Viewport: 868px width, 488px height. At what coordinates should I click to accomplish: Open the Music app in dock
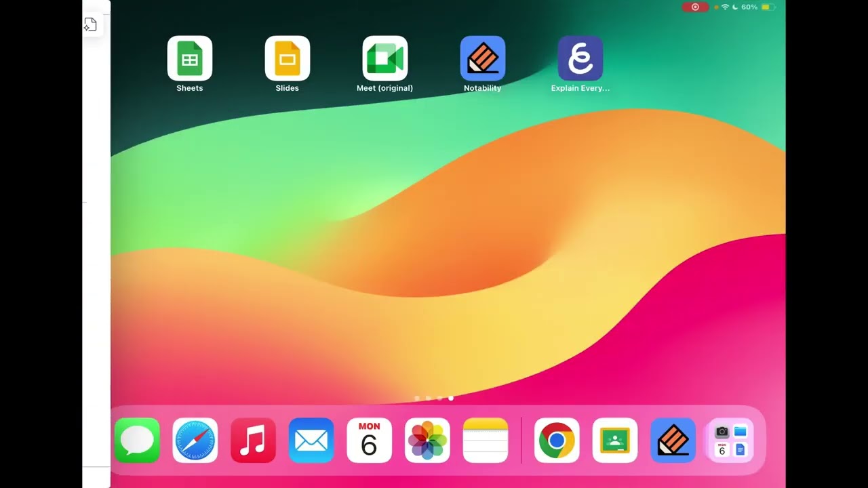coord(253,441)
